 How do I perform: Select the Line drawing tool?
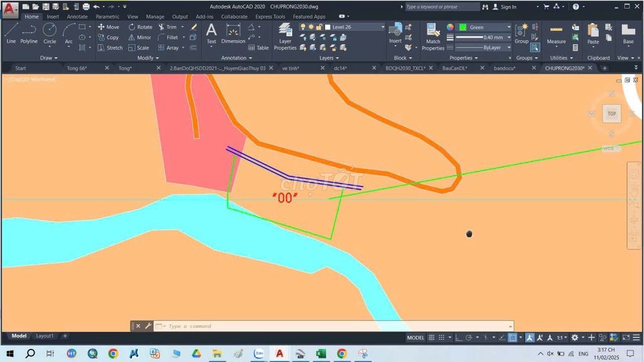tap(11, 33)
